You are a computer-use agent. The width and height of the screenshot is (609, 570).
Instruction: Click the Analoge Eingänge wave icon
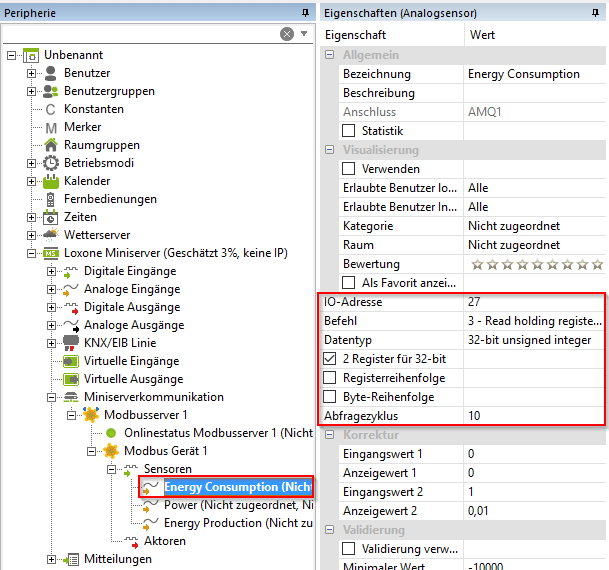(70, 289)
